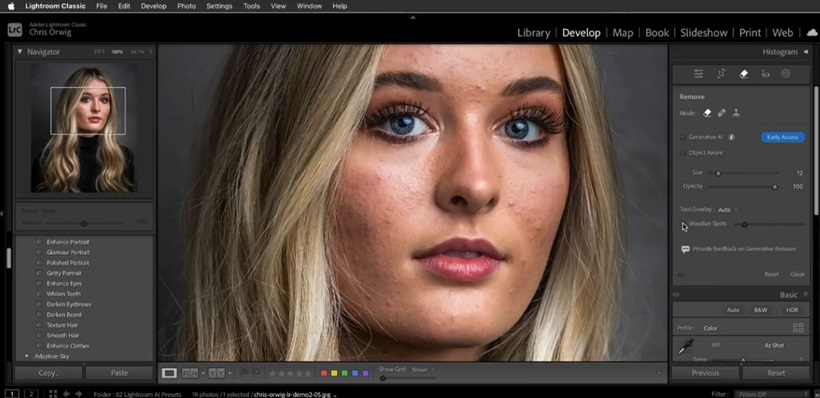Toggle the Basic panel eye visibility
This screenshot has height=398, width=820.
click(x=676, y=294)
